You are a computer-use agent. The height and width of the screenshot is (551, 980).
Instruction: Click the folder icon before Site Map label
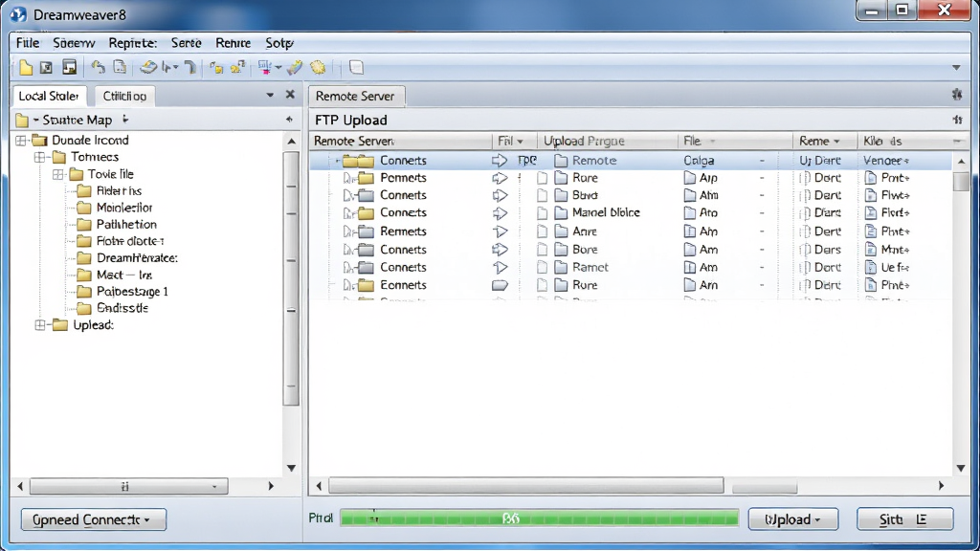23,120
